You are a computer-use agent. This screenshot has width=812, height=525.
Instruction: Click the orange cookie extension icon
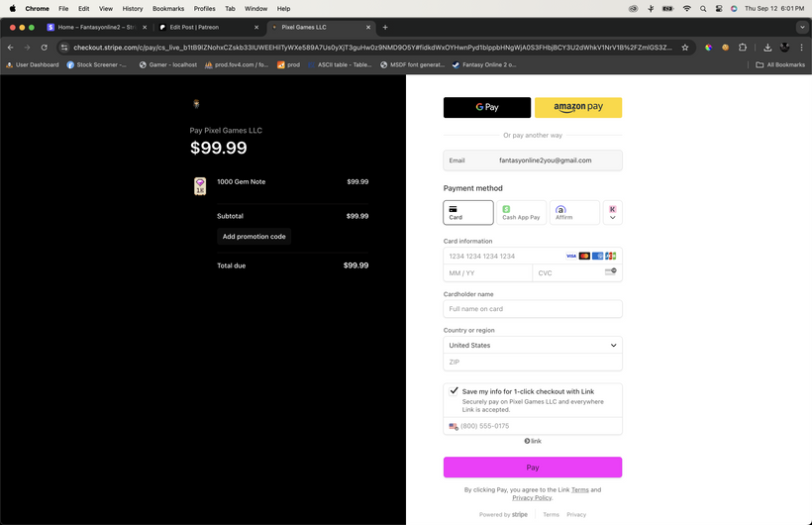coord(726,48)
